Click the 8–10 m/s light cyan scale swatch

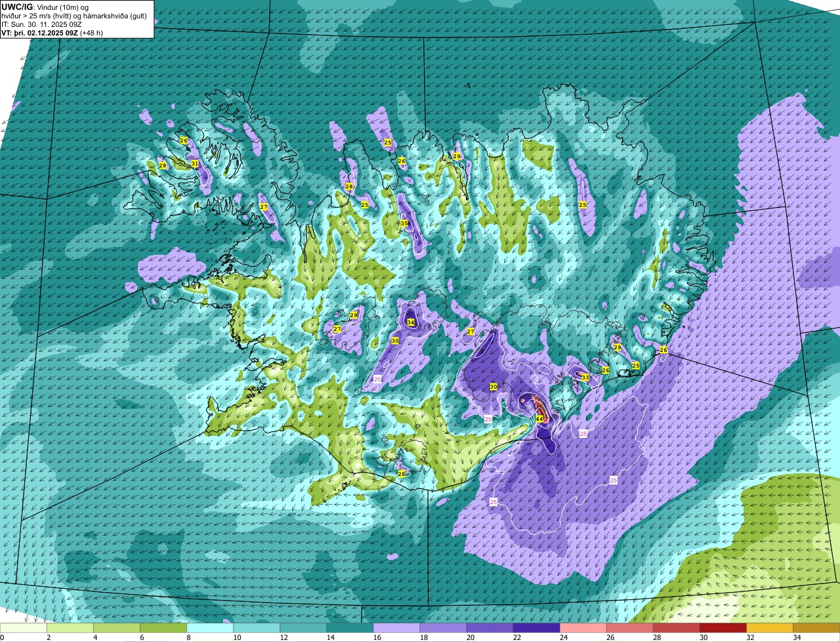pyautogui.click(x=210, y=628)
